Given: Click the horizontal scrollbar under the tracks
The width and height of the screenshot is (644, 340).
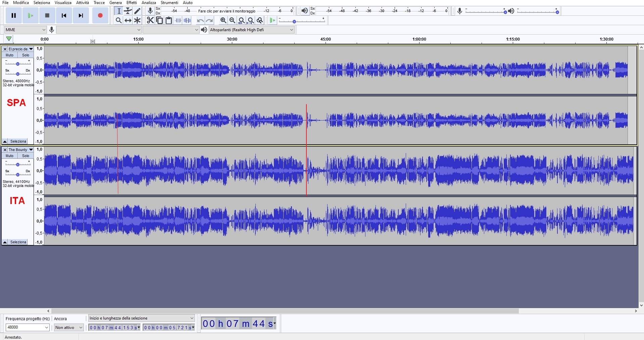Looking at the screenshot, I should coord(285,311).
